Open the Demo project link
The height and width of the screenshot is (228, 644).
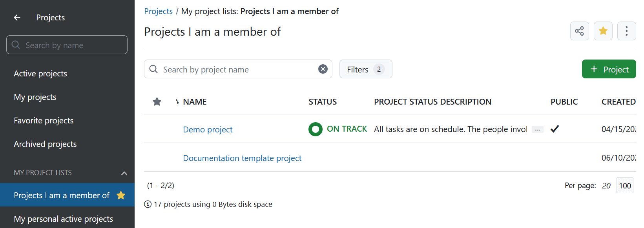click(208, 130)
